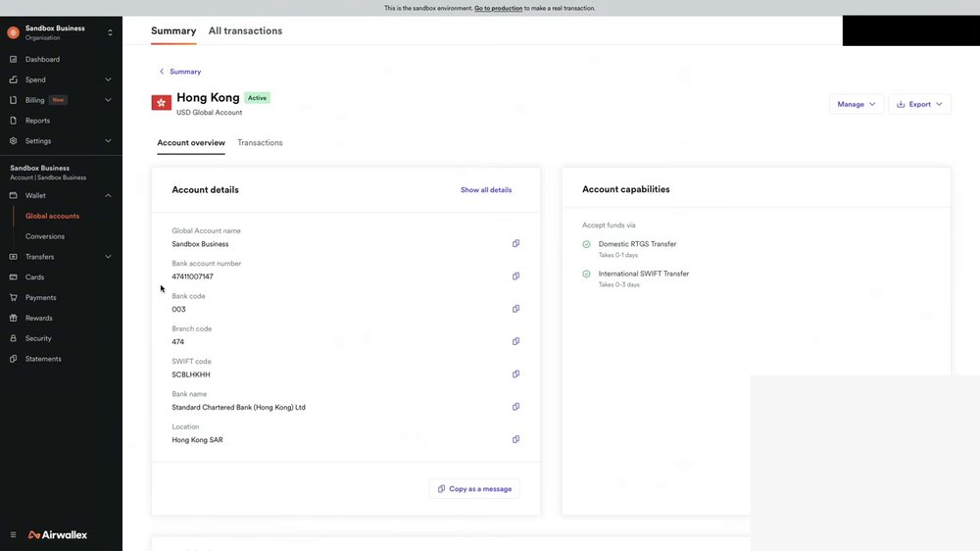Copy the bank account number 47411007147
This screenshot has height=551, width=980.
click(515, 275)
